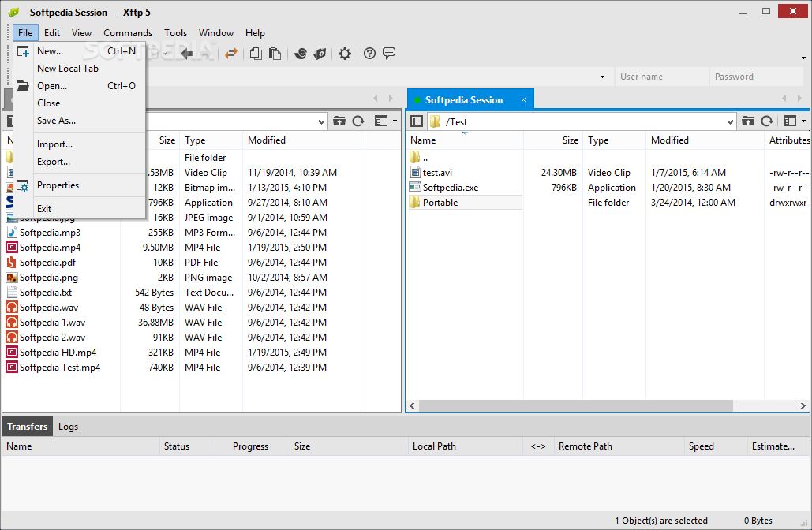Click local pane view layout icon

[381, 121]
